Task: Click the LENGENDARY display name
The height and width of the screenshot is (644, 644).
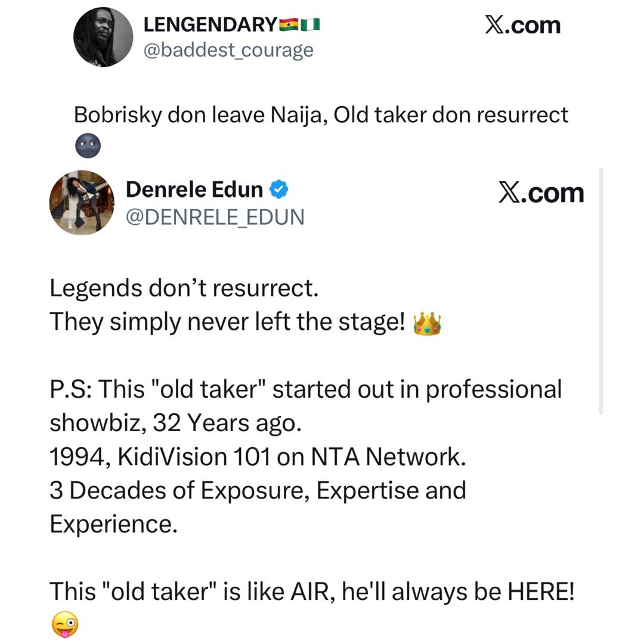Action: pyautogui.click(x=210, y=24)
